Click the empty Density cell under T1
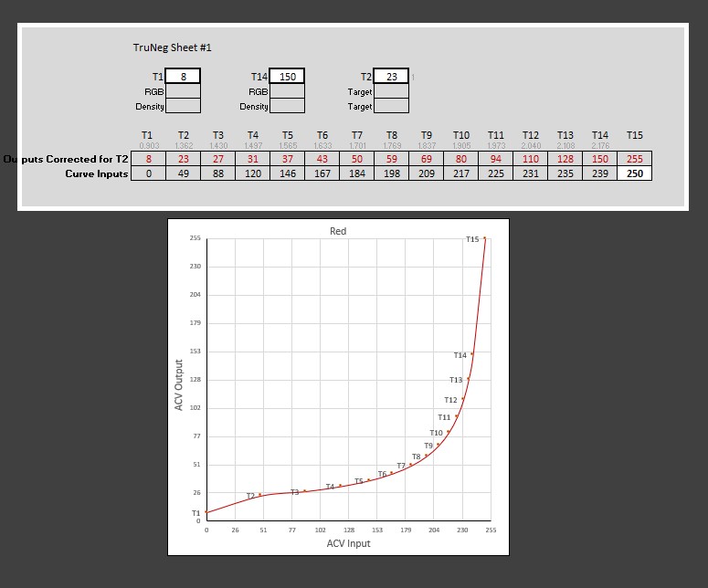Image resolution: width=708 pixels, height=588 pixels. click(183, 107)
